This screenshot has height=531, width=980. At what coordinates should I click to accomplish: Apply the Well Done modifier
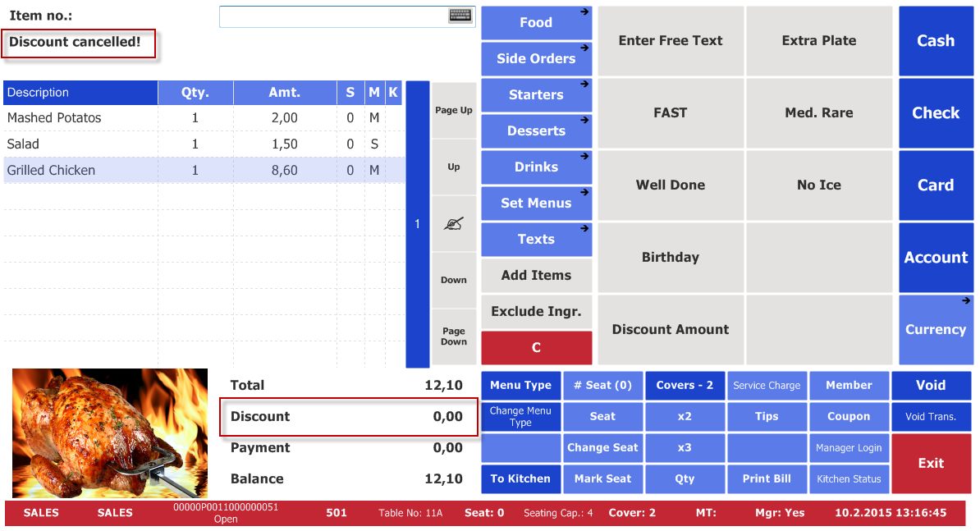tap(670, 185)
